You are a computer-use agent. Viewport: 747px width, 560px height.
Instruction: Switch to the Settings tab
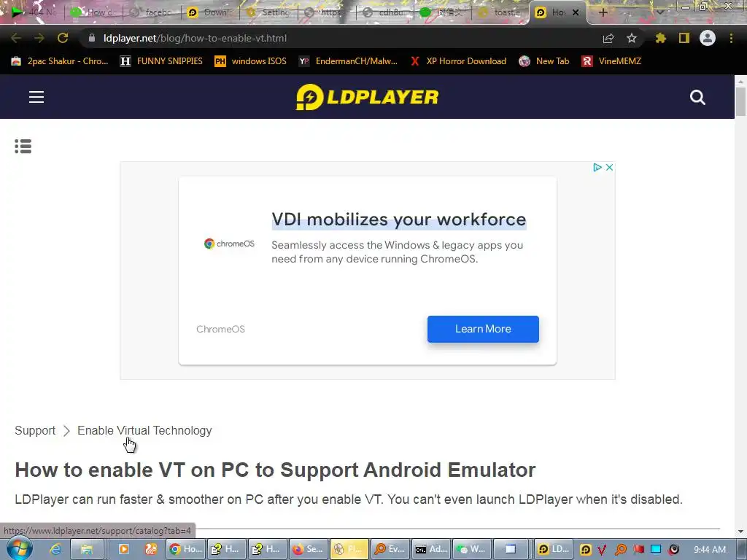[269, 12]
